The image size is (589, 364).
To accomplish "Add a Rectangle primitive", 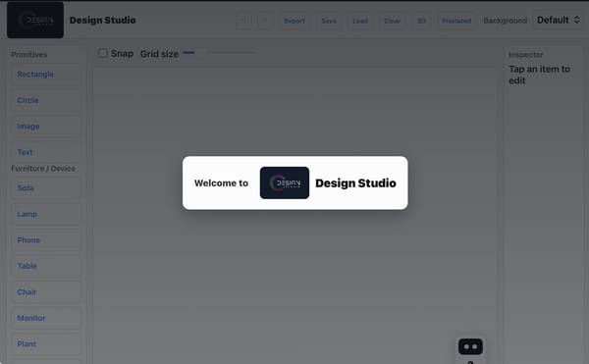I will pyautogui.click(x=46, y=75).
